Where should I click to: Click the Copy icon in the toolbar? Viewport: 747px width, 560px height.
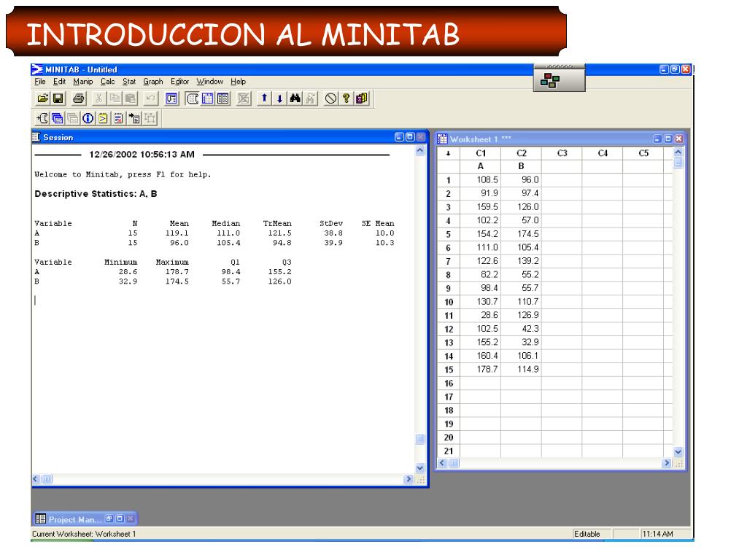click(x=115, y=98)
